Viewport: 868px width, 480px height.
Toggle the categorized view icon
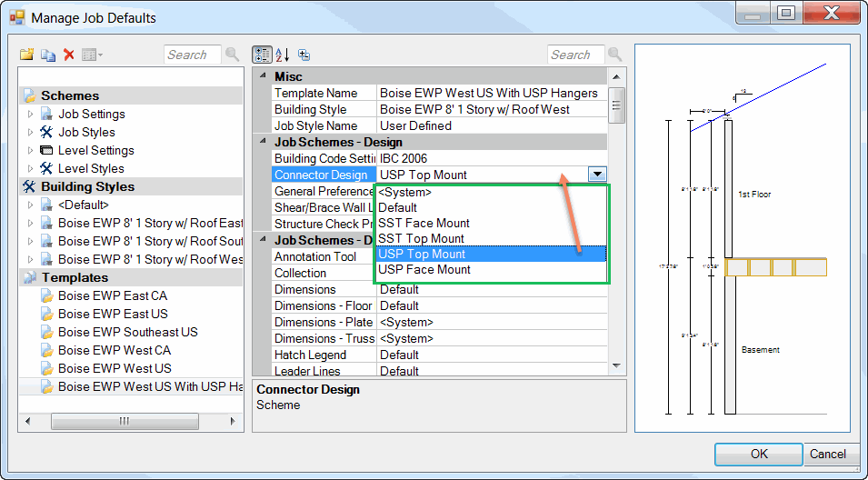click(x=263, y=55)
